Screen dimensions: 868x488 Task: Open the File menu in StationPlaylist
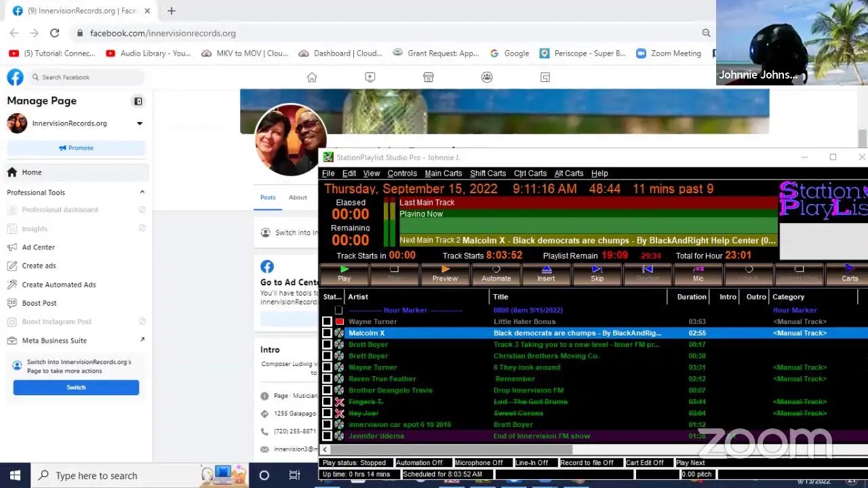[x=328, y=174]
